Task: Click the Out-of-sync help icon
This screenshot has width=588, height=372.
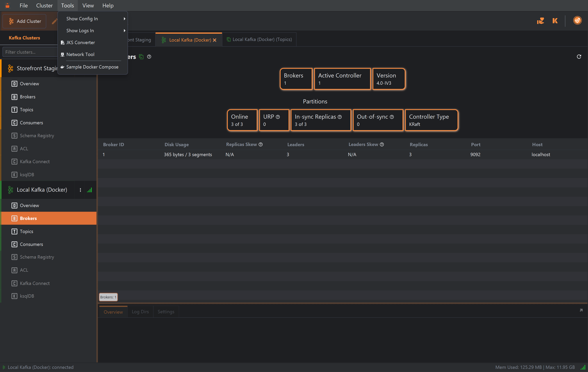Action: pyautogui.click(x=392, y=117)
